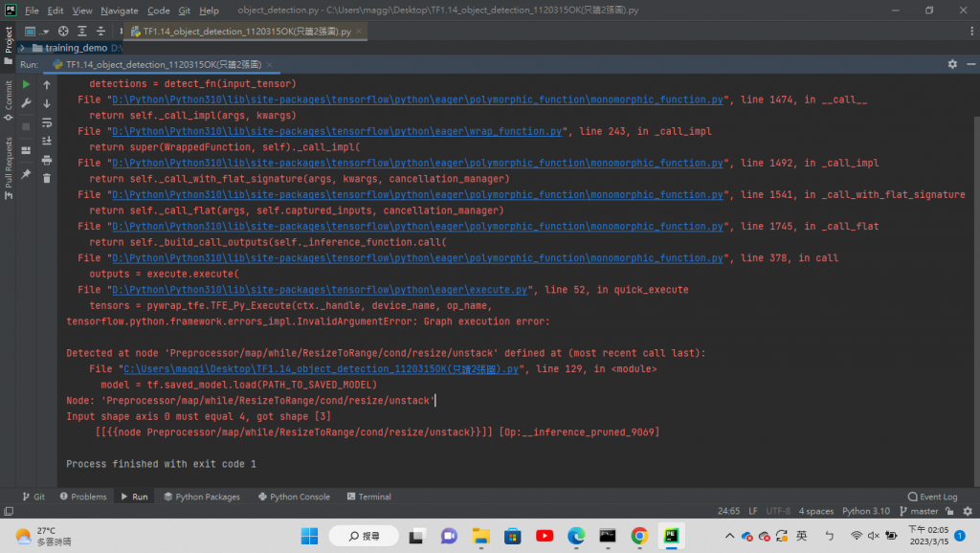This screenshot has width=980, height=553.
Task: Click taskbar search box
Action: tap(364, 536)
